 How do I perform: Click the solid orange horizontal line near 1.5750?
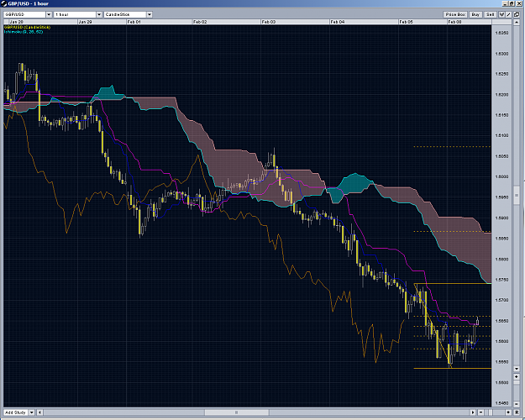coord(453,284)
